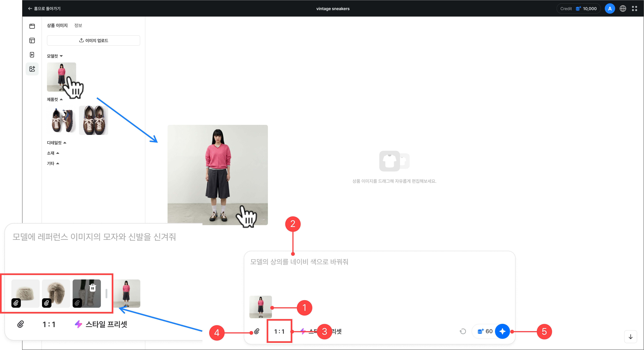Click the 이미지 업로드 button
This screenshot has height=350, width=644.
pos(93,40)
